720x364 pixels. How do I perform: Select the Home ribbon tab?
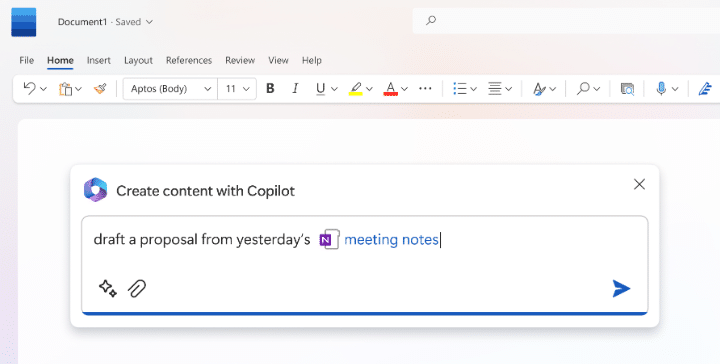point(60,60)
